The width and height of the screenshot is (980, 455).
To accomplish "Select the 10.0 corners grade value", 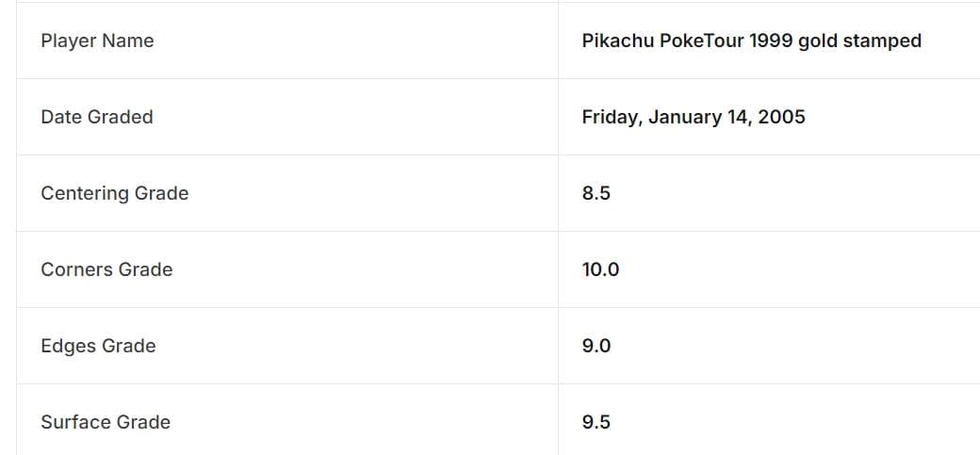I will 600,269.
